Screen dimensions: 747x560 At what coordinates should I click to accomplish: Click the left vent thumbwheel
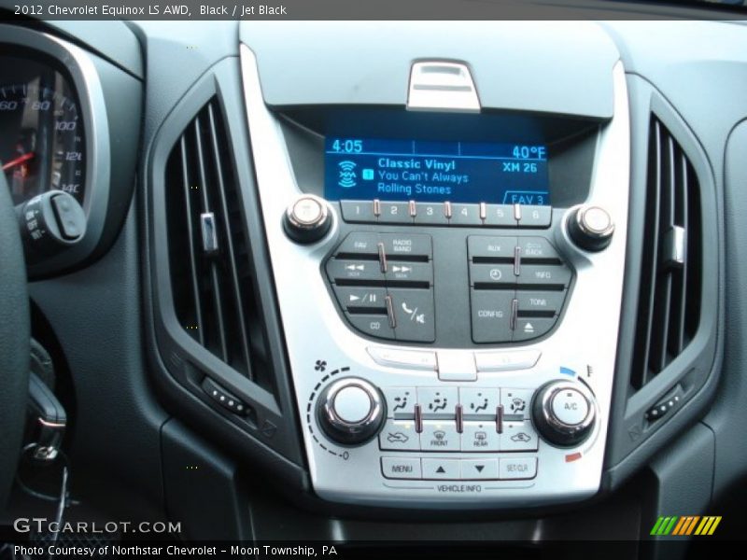(227, 401)
